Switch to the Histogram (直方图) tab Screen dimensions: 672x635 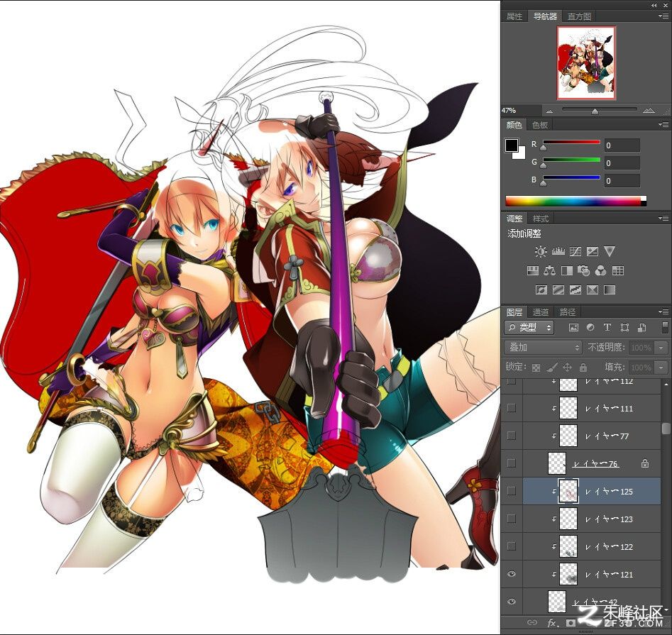[580, 16]
